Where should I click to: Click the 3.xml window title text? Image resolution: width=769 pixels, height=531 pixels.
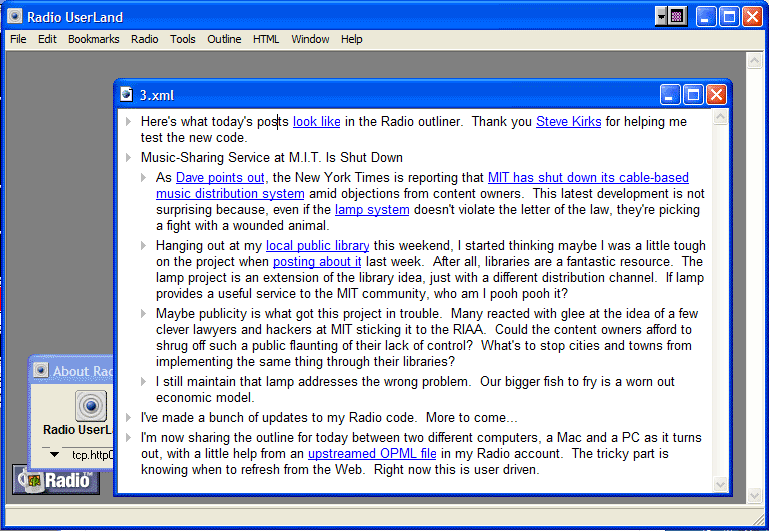[157, 95]
